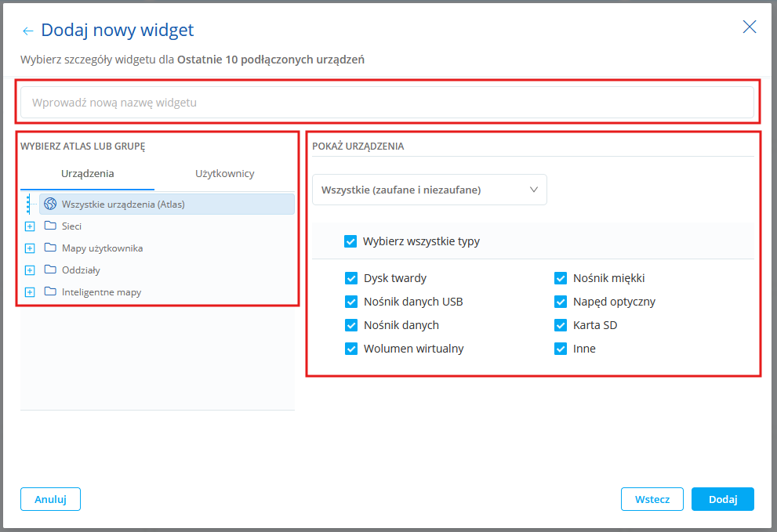Click the Inteligentne mapy folder icon
Screen dimensions: 777x532
(50, 291)
